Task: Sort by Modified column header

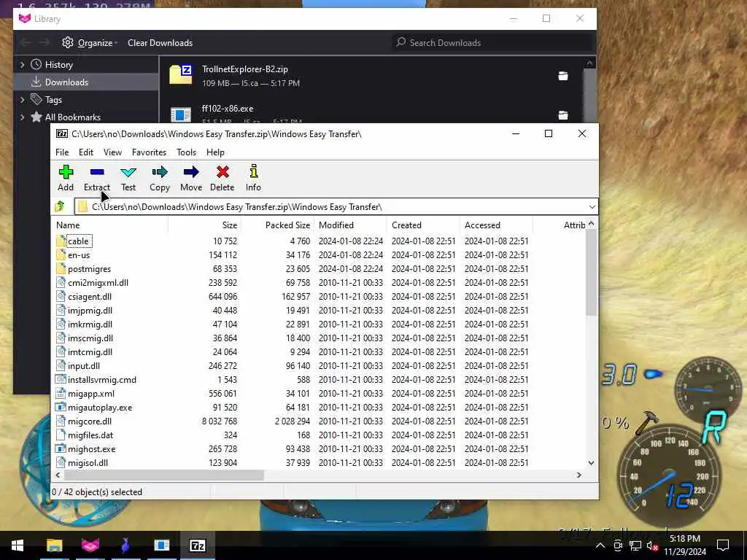Action: click(x=350, y=225)
